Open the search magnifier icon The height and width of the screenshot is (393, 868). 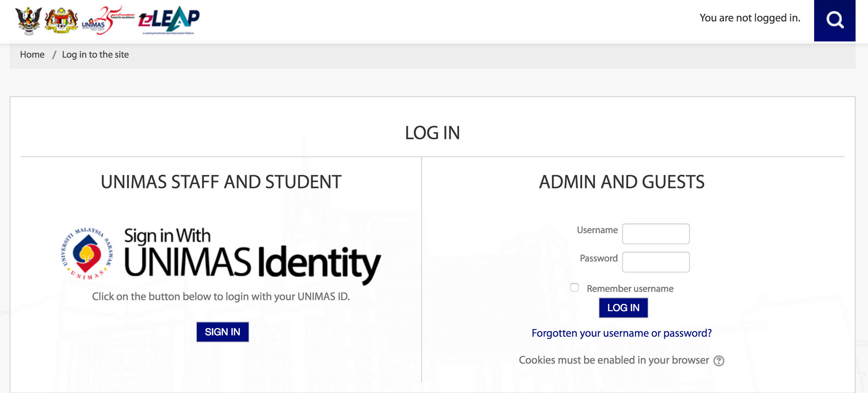click(835, 20)
